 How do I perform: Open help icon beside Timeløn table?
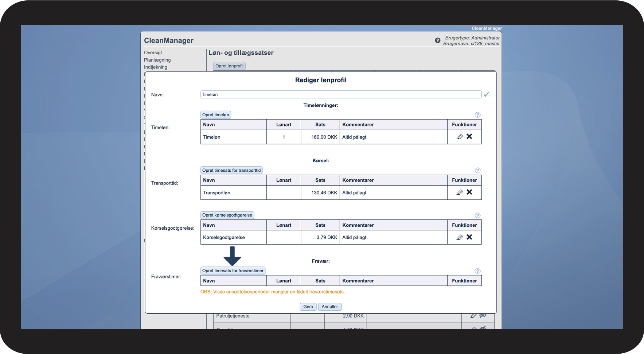[477, 115]
